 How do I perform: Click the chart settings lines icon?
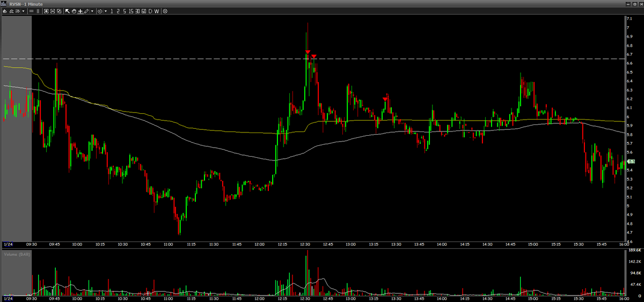click(x=18, y=11)
